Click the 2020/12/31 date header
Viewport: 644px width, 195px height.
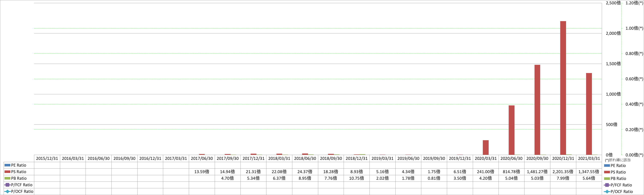click(x=563, y=159)
